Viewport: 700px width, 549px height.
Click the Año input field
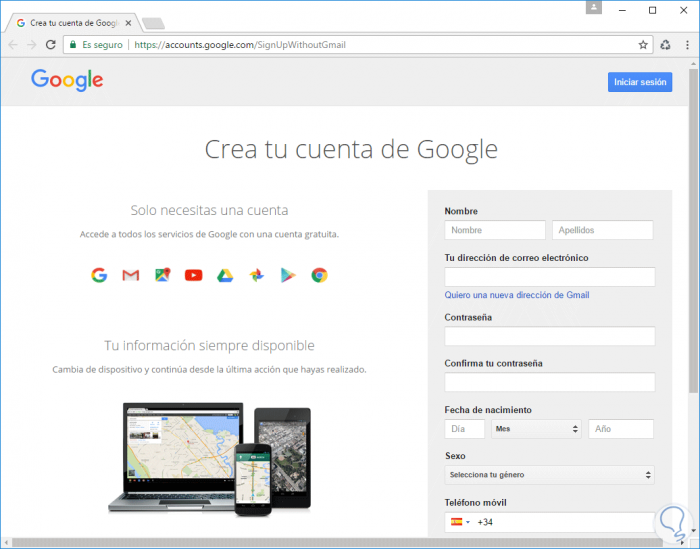pos(621,428)
